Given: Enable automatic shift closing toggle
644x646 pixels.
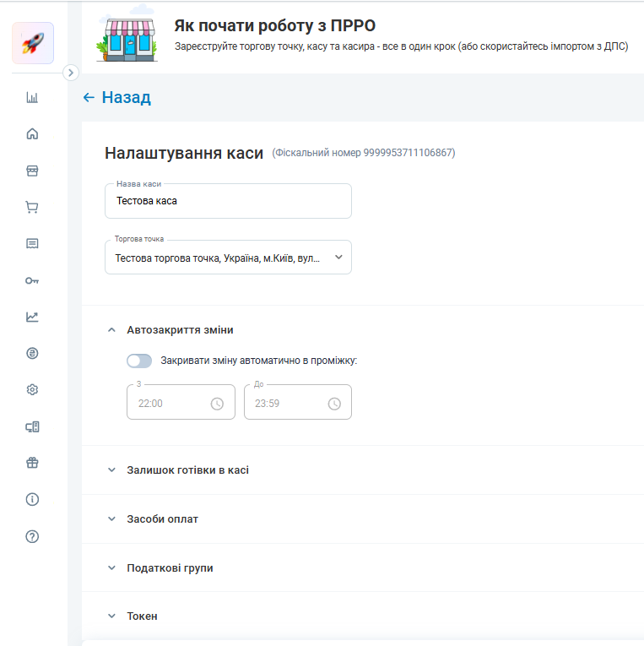Looking at the screenshot, I should (x=139, y=361).
